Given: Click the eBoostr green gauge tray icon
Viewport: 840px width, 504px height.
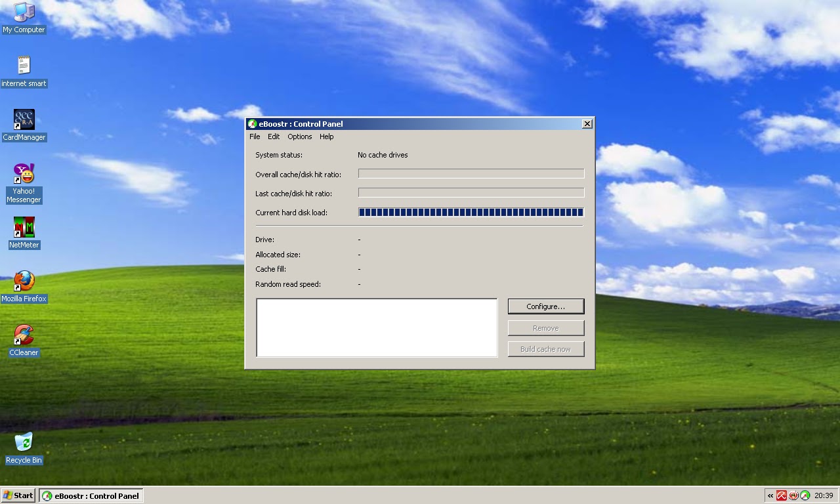Looking at the screenshot, I should [805, 495].
